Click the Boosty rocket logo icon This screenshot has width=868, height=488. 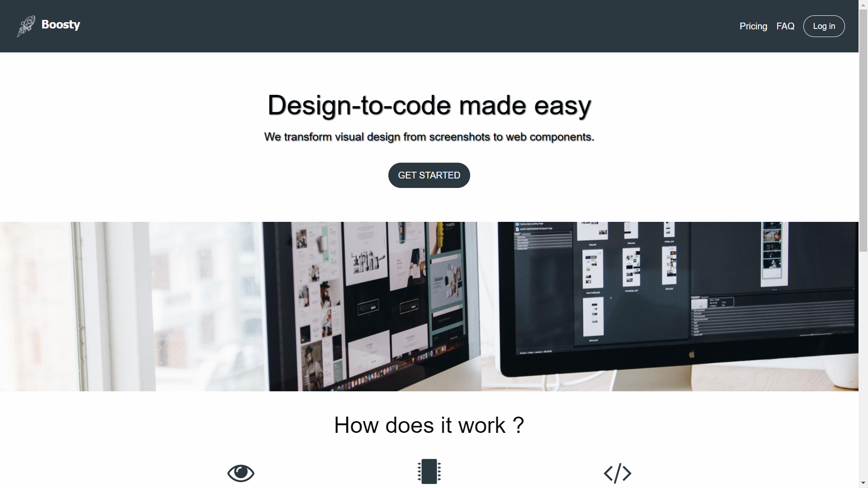(x=26, y=26)
